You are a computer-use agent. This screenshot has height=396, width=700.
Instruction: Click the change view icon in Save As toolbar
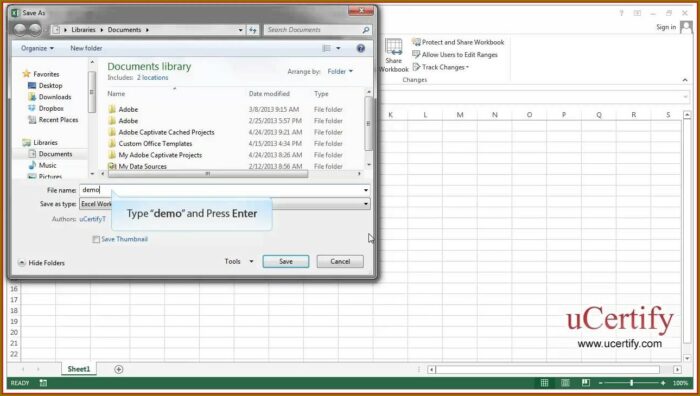coord(327,48)
